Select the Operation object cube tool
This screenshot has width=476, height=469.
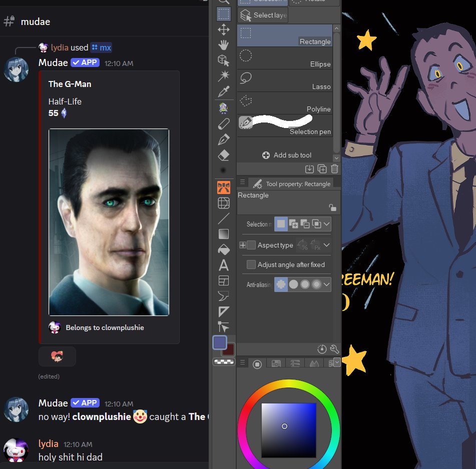(224, 60)
